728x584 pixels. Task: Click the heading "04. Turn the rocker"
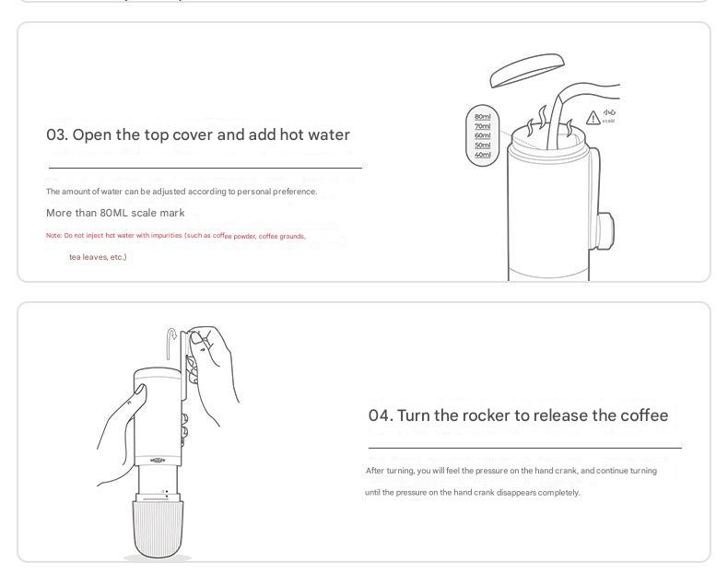pos(518,415)
